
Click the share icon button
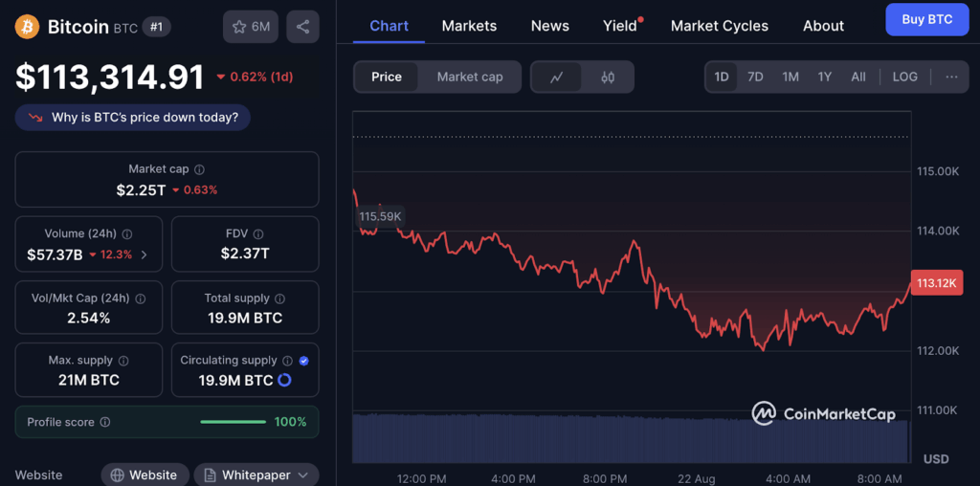302,27
